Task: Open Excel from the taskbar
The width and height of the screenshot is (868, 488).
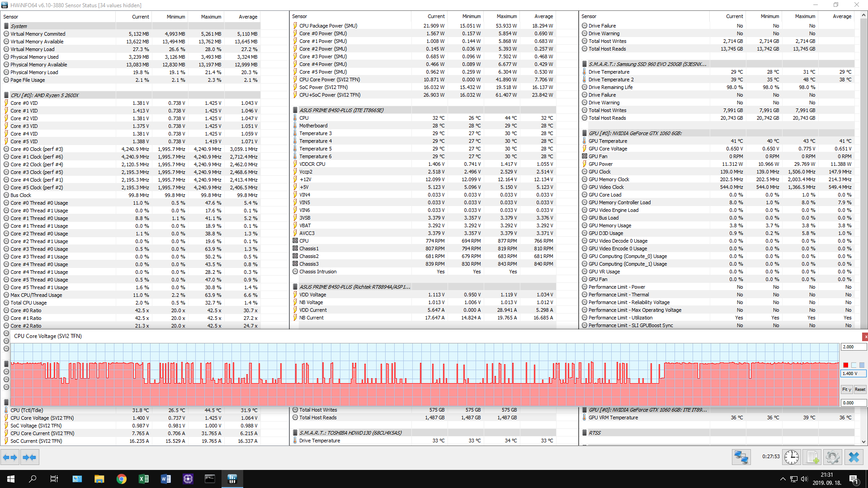Action: (143, 479)
